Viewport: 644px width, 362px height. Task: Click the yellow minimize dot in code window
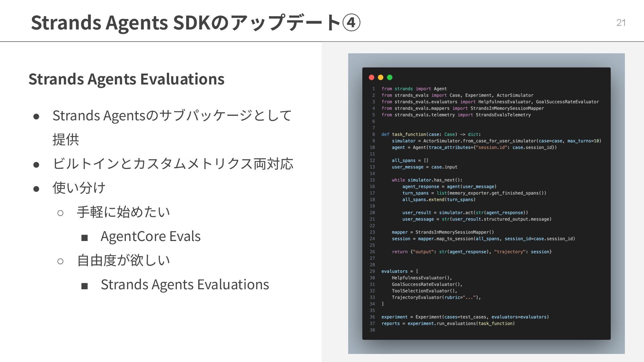(x=380, y=77)
